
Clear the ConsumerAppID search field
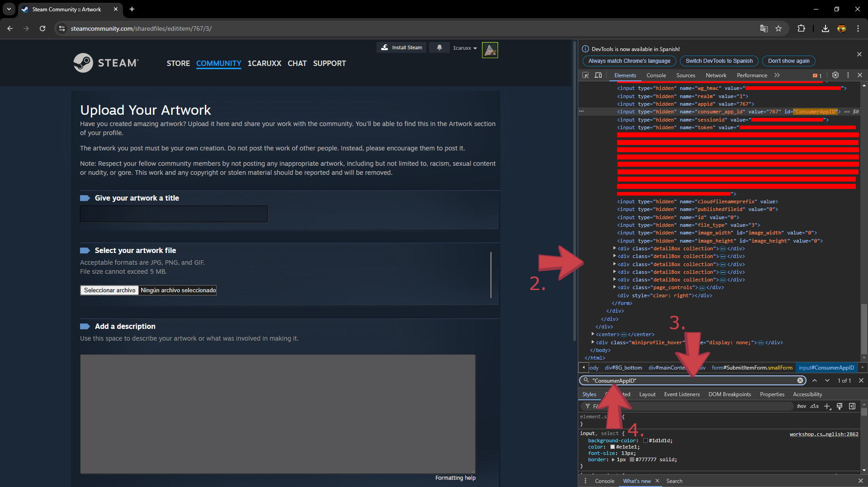pyautogui.click(x=800, y=380)
